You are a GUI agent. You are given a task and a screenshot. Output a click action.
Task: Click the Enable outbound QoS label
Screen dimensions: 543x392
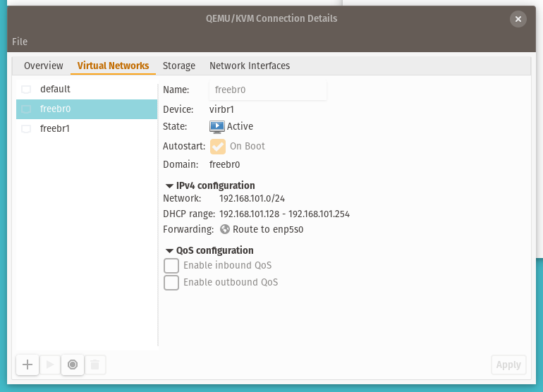coord(231,282)
